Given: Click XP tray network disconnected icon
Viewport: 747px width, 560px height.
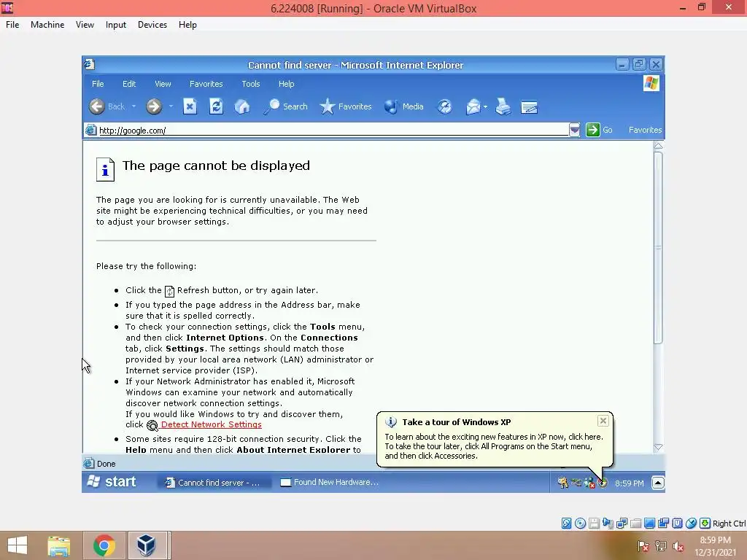Looking at the screenshot, I should 589,483.
